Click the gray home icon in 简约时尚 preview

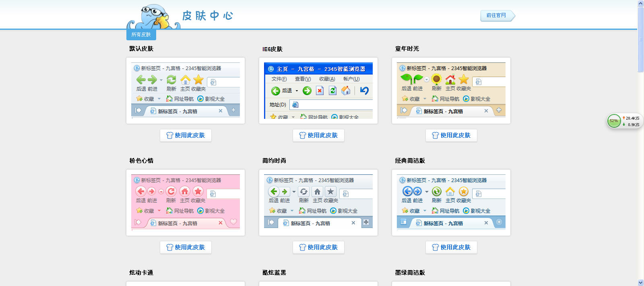[x=317, y=192]
